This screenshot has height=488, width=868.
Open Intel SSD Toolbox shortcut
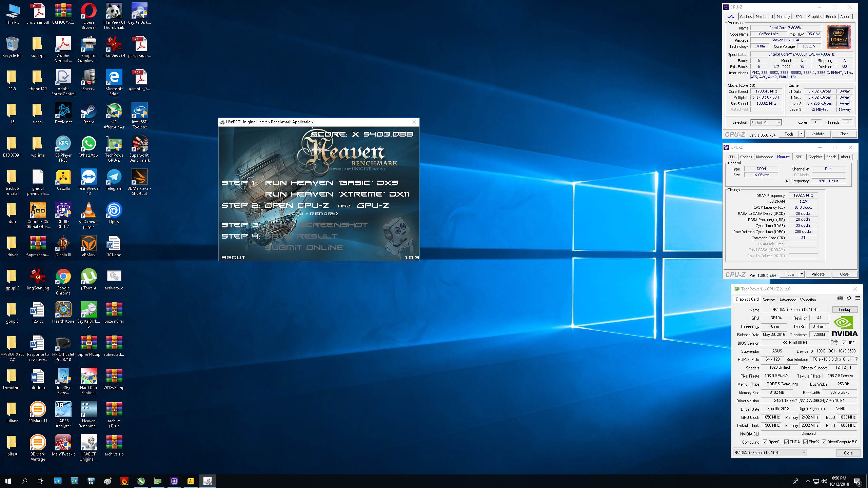tap(139, 116)
